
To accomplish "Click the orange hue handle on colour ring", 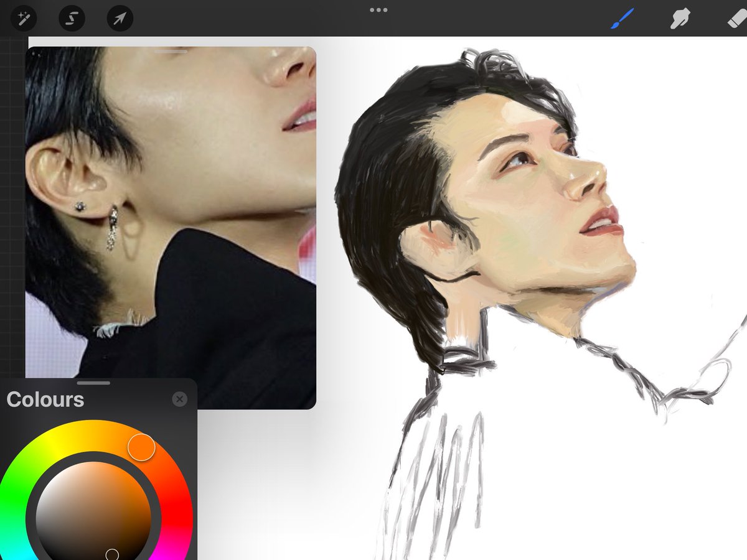I will [x=141, y=447].
